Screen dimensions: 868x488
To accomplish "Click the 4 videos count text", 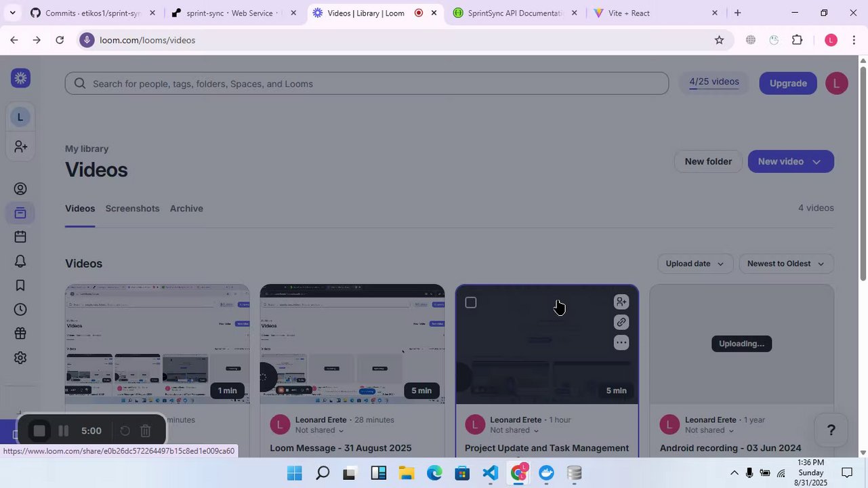I will [816, 208].
